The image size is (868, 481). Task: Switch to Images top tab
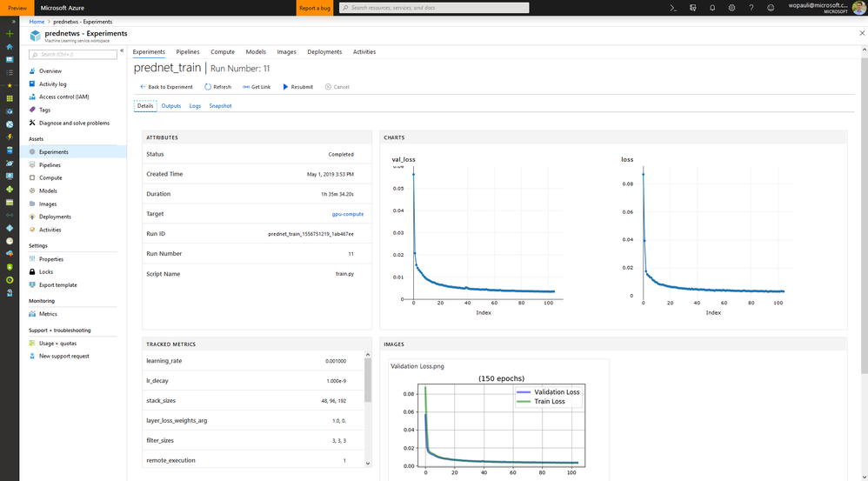click(286, 52)
